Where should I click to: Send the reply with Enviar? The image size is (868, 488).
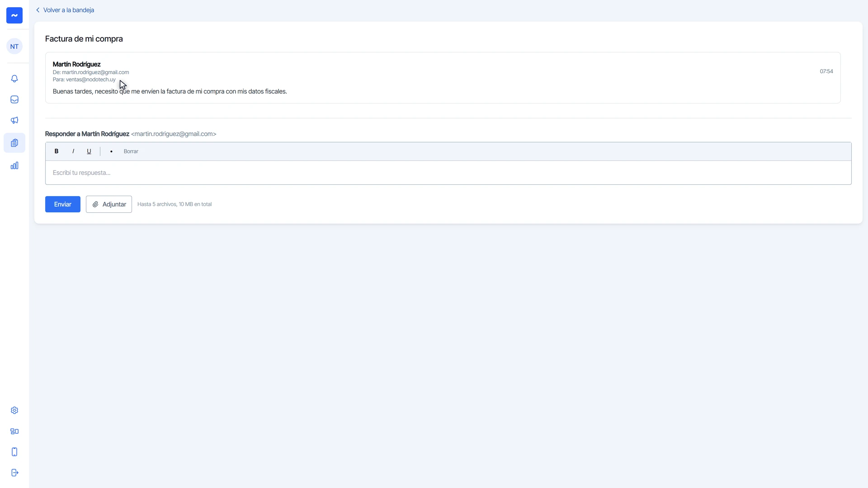63,204
